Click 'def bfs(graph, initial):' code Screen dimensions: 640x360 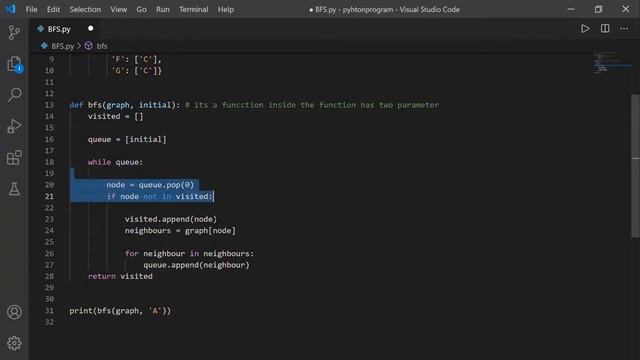(x=124, y=105)
